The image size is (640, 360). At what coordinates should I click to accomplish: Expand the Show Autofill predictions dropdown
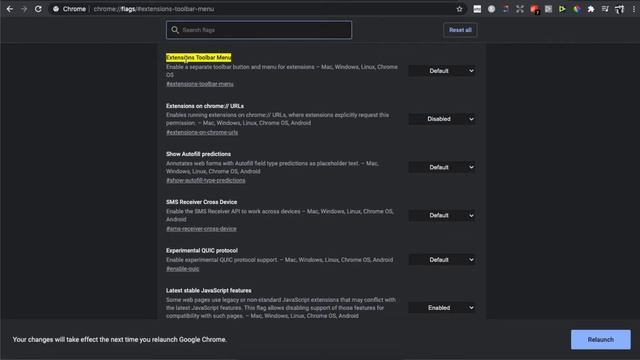[x=442, y=167]
